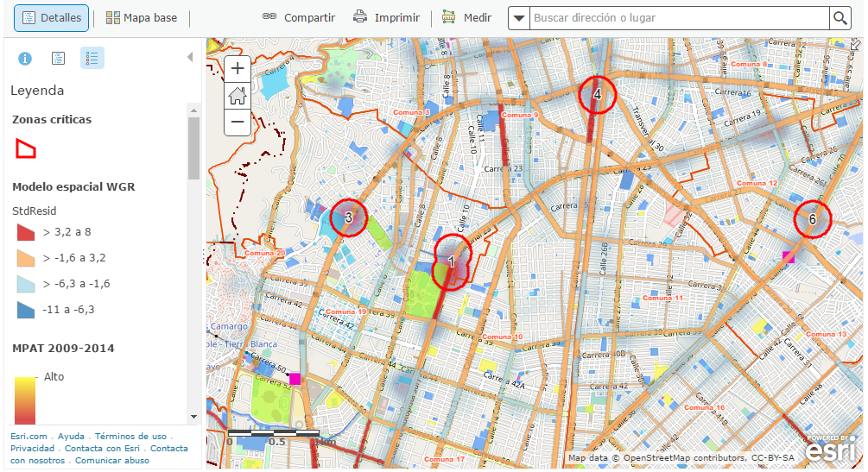Viewport: 868px width, 472px height.
Task: Toggle the Detalles panel button
Action: click(x=51, y=18)
